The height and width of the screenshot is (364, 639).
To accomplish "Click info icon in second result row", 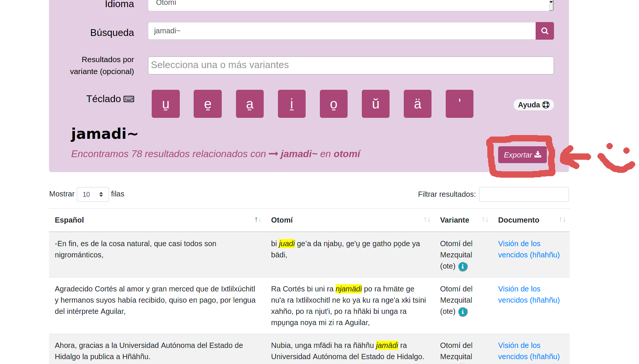I will pyautogui.click(x=463, y=312).
